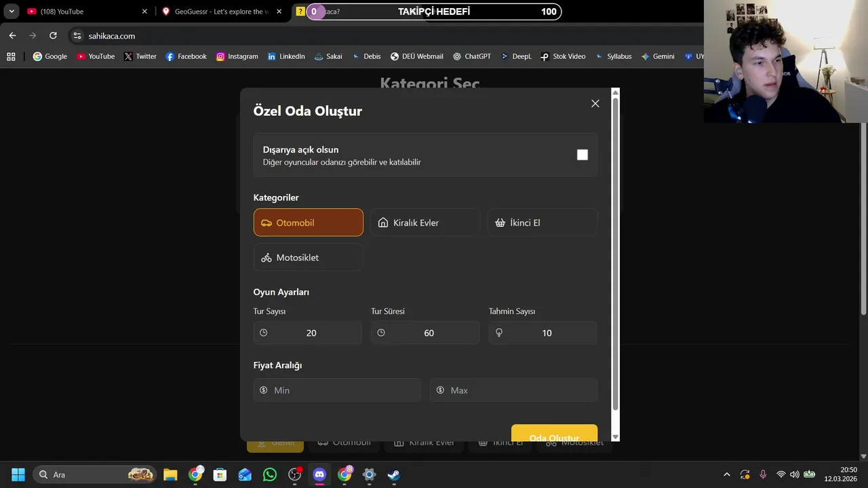Click the taskbar Ara search box
The image size is (868, 488).
coord(95,474)
